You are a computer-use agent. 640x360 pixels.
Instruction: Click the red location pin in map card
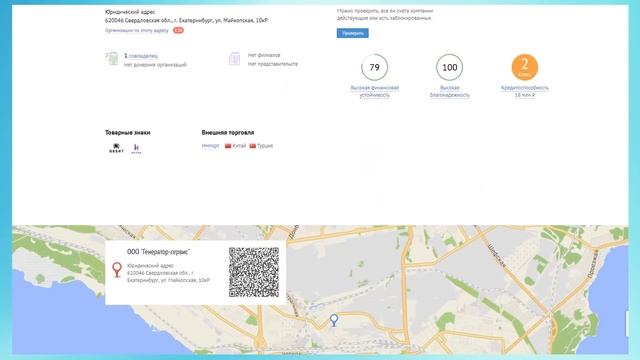click(x=117, y=270)
